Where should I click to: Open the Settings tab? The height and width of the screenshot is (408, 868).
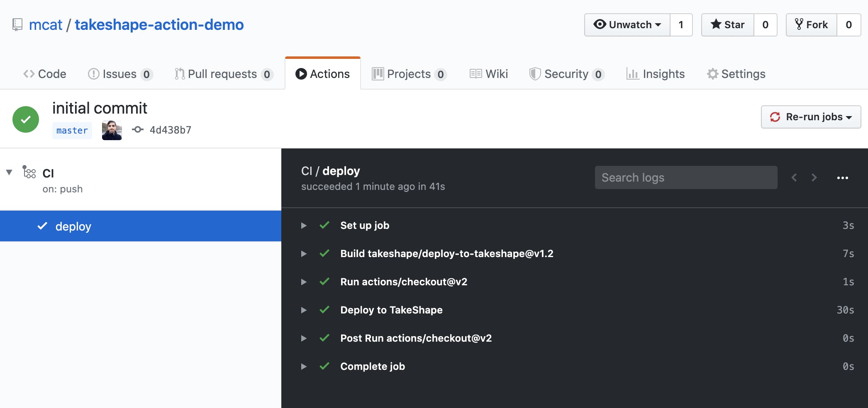pos(736,74)
